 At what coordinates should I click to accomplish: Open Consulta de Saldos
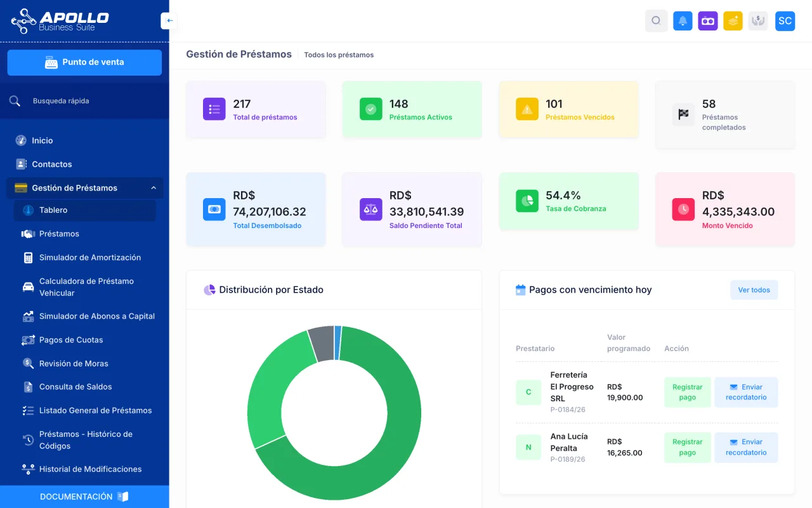(x=84, y=387)
